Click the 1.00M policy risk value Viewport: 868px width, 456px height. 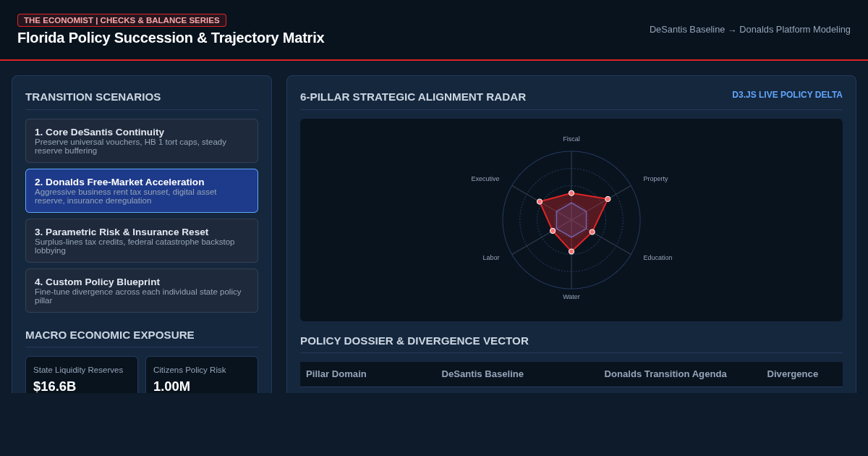click(x=172, y=387)
